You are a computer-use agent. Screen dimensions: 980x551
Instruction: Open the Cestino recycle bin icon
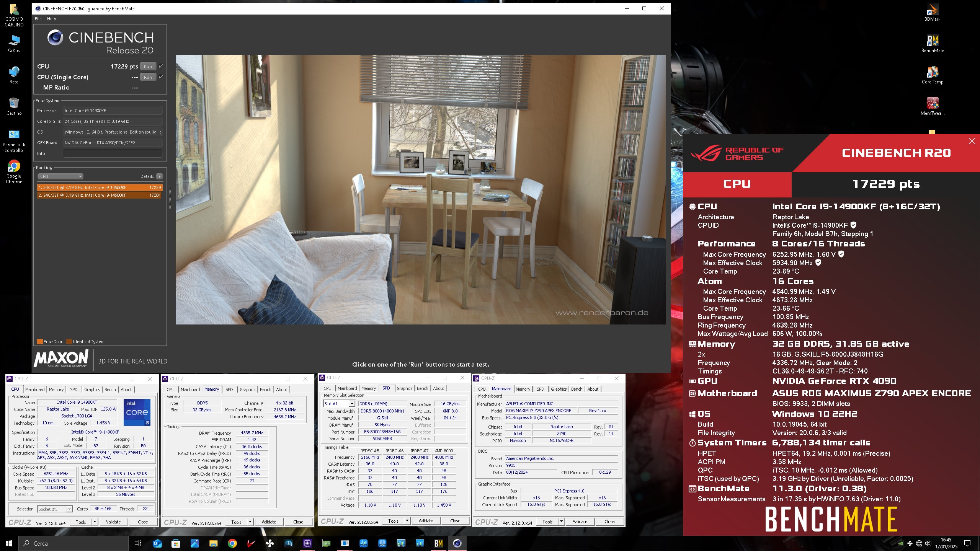click(14, 106)
